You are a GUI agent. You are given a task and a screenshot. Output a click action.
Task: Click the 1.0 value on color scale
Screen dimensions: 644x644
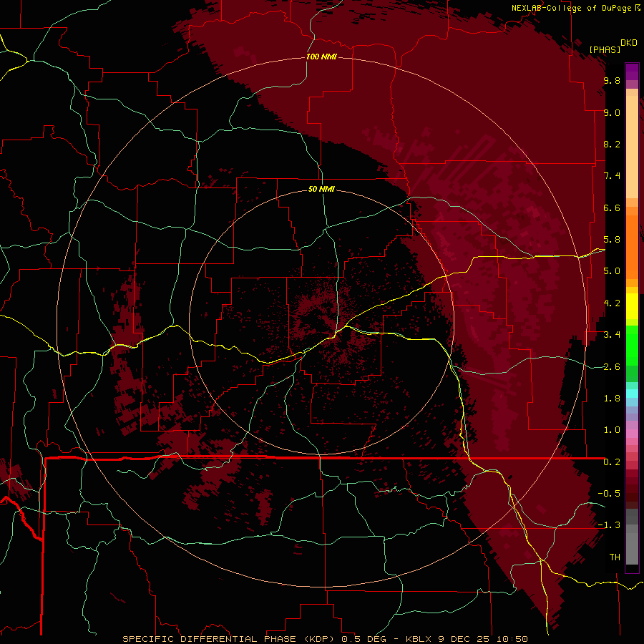612,430
